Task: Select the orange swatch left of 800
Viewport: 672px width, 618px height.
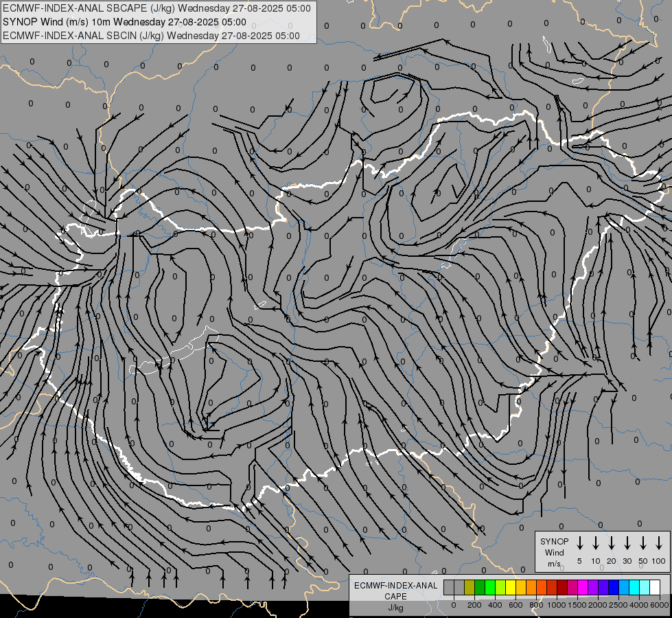Action: coord(531,587)
